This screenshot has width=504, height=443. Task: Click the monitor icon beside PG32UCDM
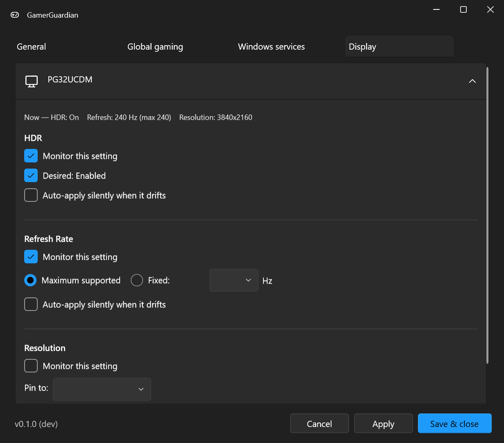click(32, 81)
